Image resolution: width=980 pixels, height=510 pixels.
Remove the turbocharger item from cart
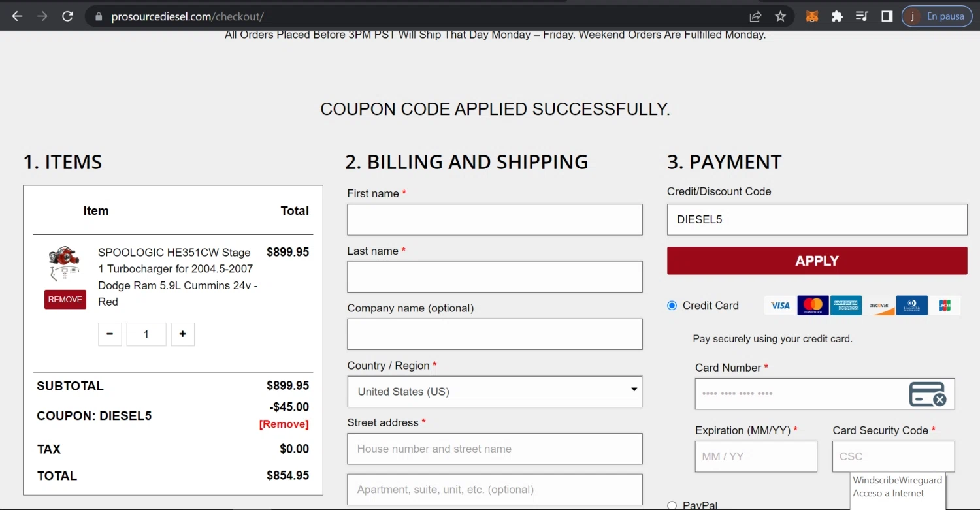pyautogui.click(x=65, y=300)
